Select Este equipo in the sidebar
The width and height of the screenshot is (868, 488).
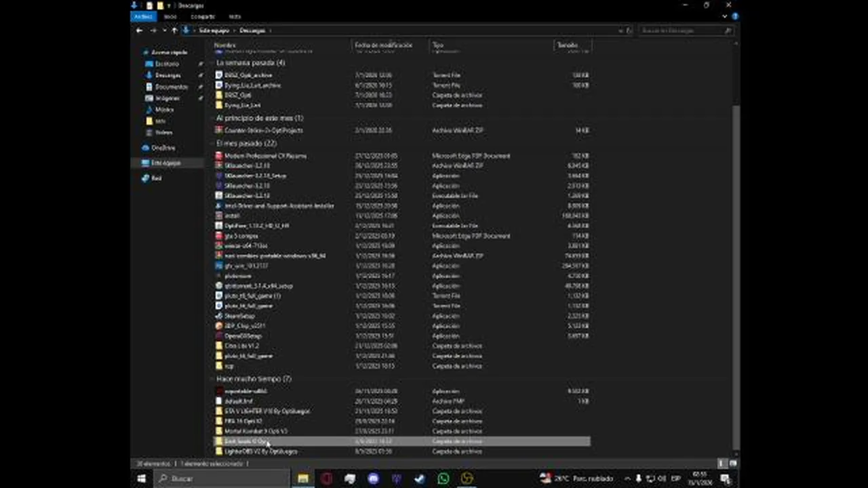click(166, 163)
